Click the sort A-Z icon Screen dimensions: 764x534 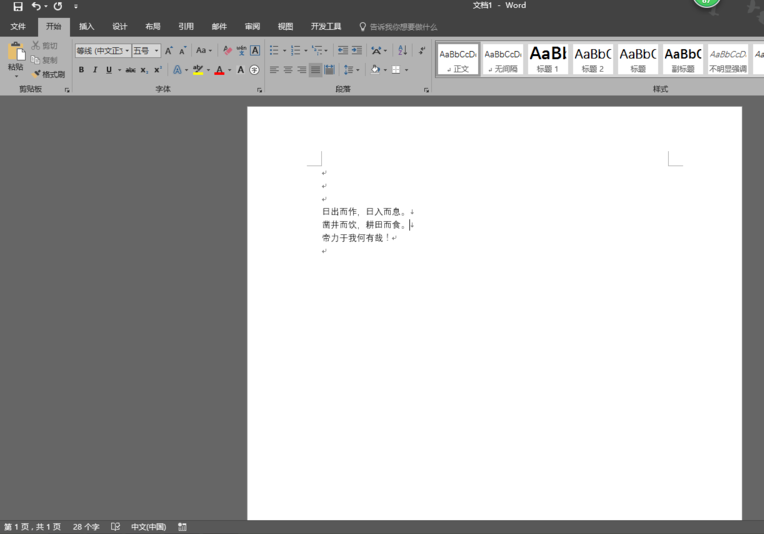coord(402,51)
